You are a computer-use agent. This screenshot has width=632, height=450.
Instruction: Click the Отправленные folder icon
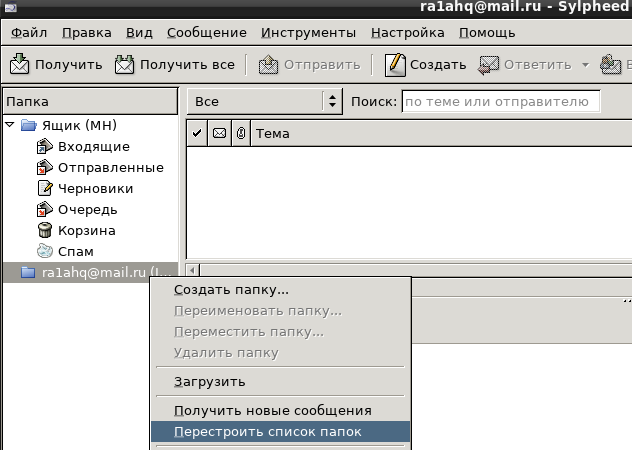point(45,167)
